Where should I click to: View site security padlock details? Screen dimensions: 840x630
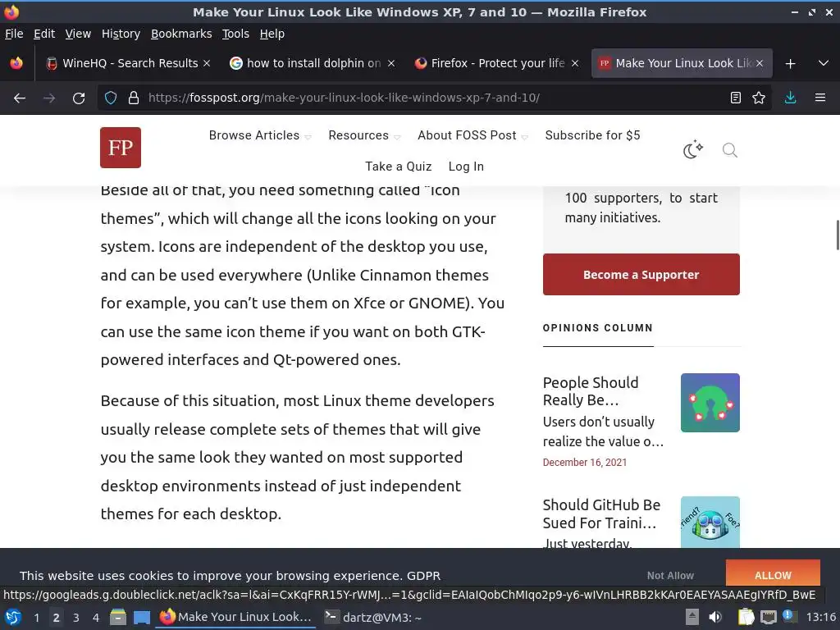point(134,98)
